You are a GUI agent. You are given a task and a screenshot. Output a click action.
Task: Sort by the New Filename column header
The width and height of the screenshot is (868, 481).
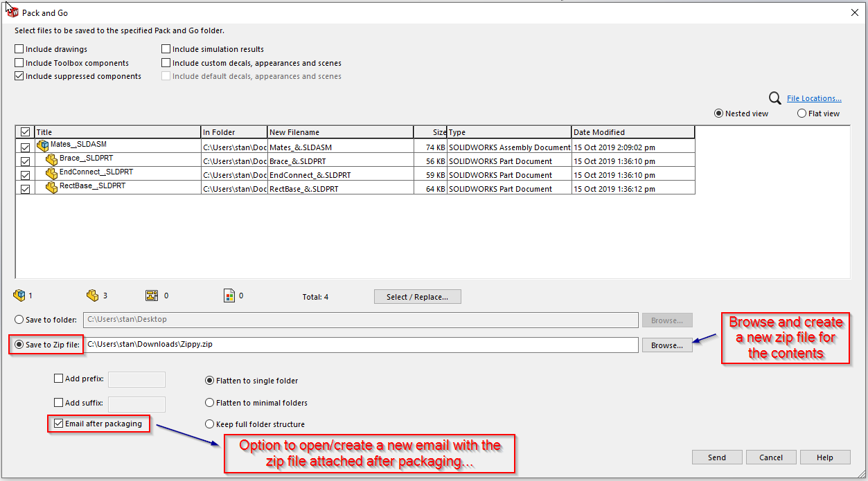340,132
